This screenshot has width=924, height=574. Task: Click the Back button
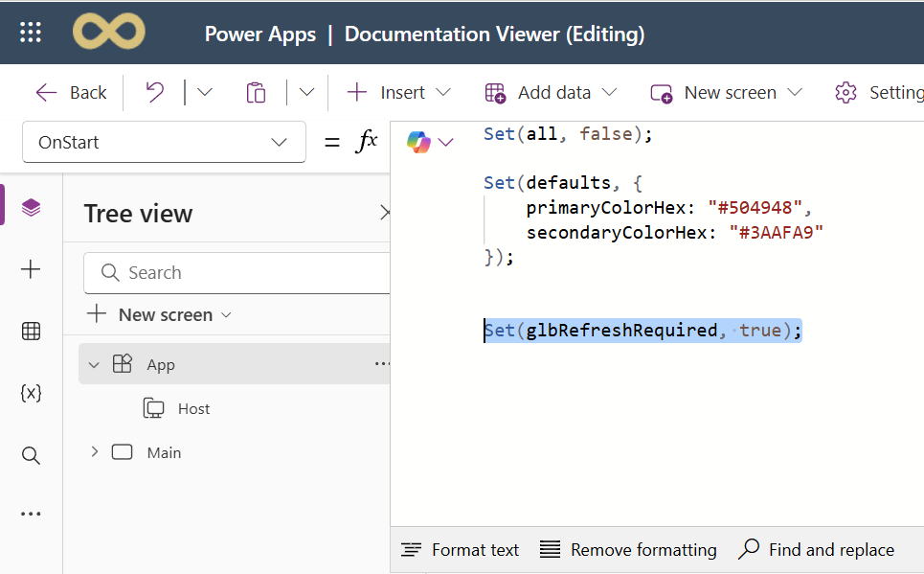click(x=71, y=92)
